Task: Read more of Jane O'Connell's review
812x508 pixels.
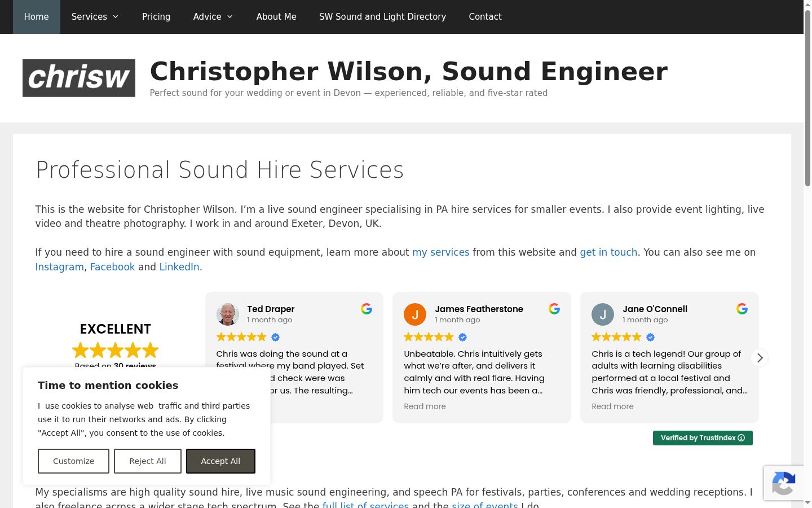Action: point(612,406)
